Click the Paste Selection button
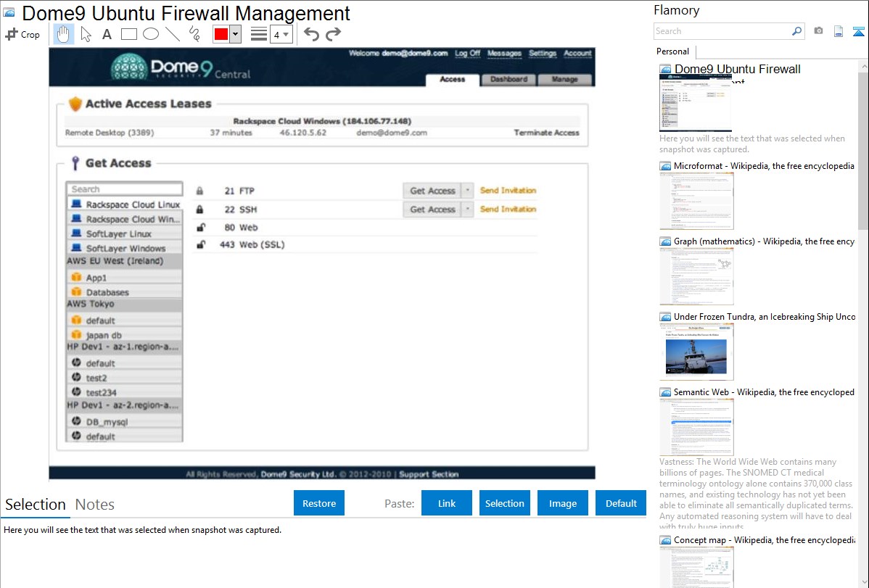869x588 pixels. tap(505, 503)
